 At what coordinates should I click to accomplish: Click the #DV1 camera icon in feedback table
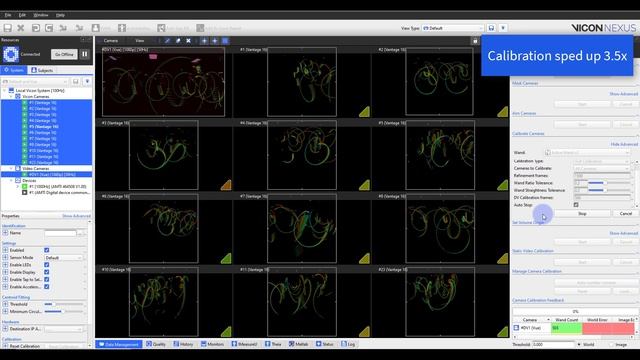pos(516,328)
